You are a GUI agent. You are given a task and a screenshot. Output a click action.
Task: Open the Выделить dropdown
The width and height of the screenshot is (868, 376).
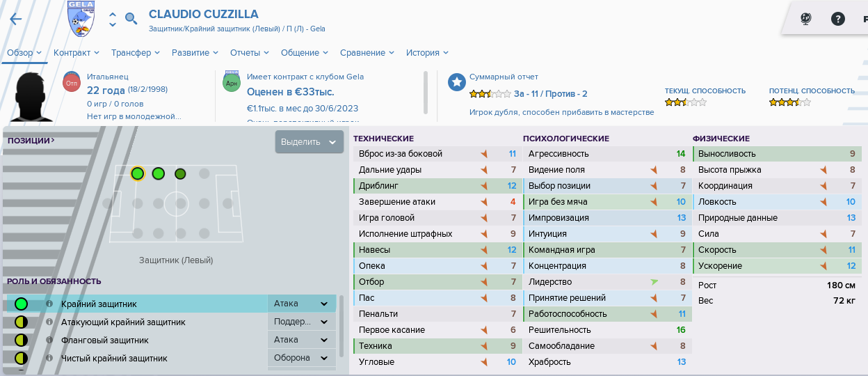coord(309,142)
